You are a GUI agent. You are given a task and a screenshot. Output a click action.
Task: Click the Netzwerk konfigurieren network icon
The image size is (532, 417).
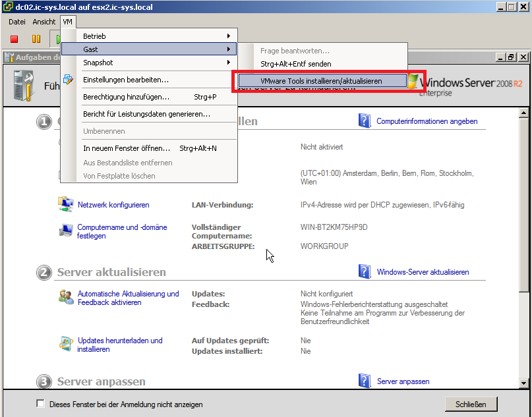66,204
